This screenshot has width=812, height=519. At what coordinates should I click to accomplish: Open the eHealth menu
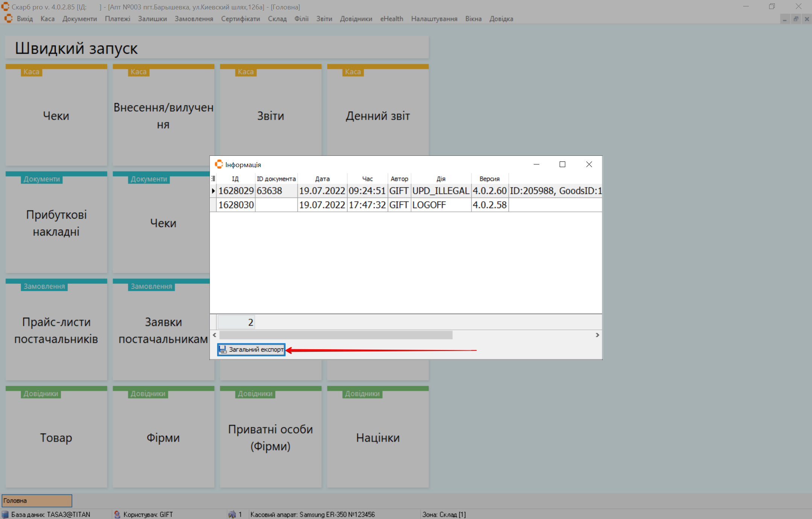391,19
